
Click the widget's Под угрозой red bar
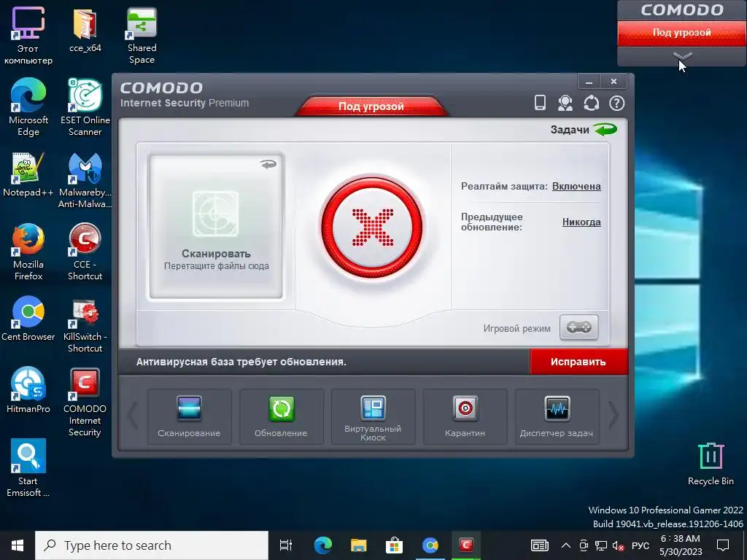682,32
